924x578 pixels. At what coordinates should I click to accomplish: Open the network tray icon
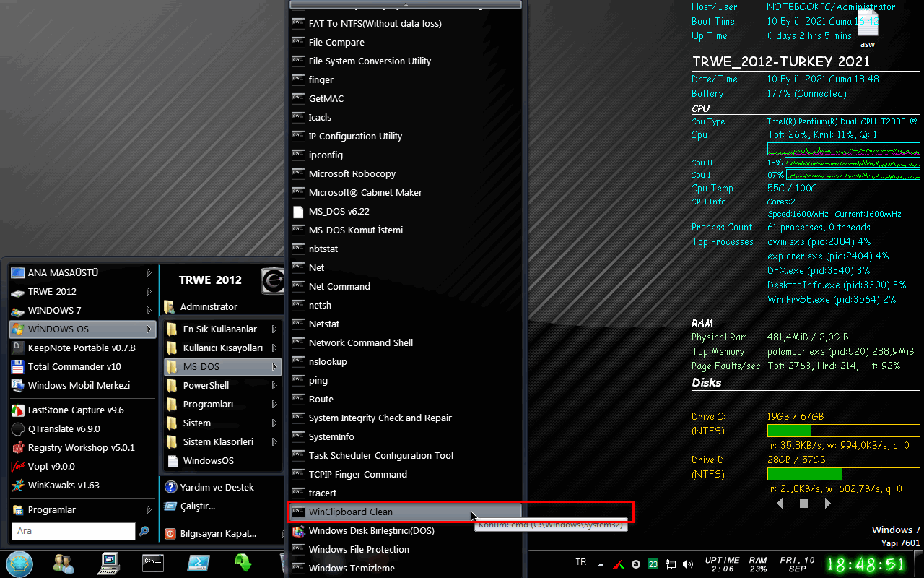[671, 564]
